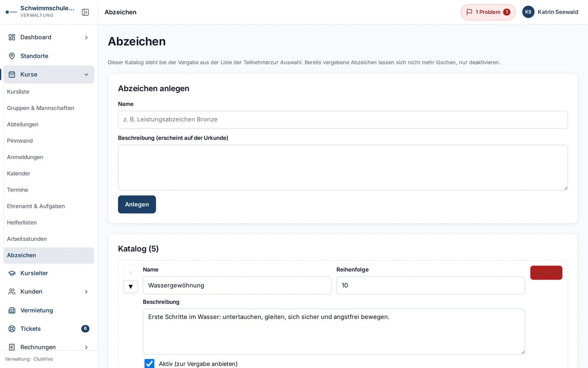The image size is (588, 368).
Task: Click the red delete button for Wassergewöhnung
Action: click(x=546, y=273)
